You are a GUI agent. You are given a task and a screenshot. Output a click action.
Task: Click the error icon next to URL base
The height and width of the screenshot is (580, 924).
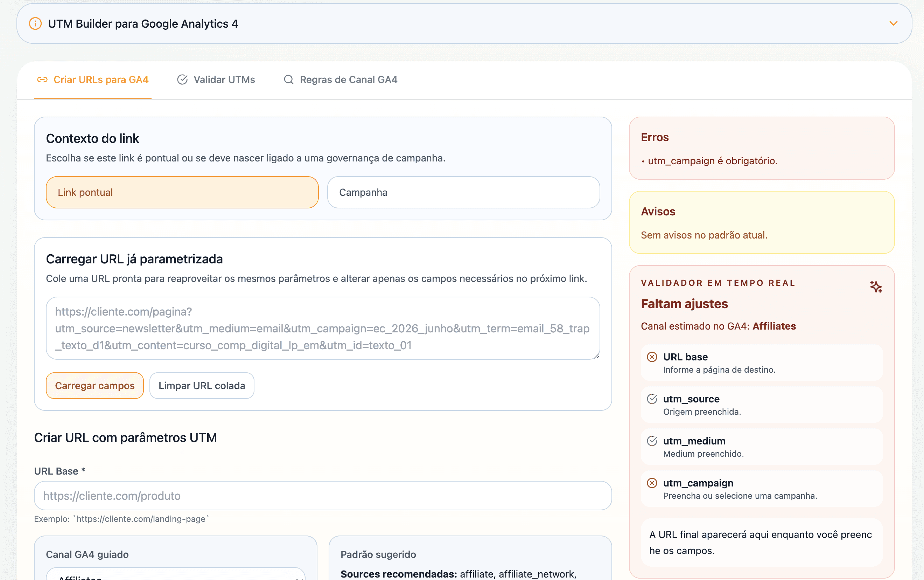[652, 357]
